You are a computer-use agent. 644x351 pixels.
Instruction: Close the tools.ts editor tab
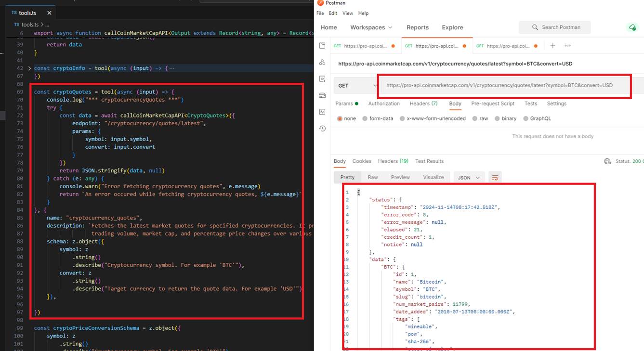(x=49, y=13)
